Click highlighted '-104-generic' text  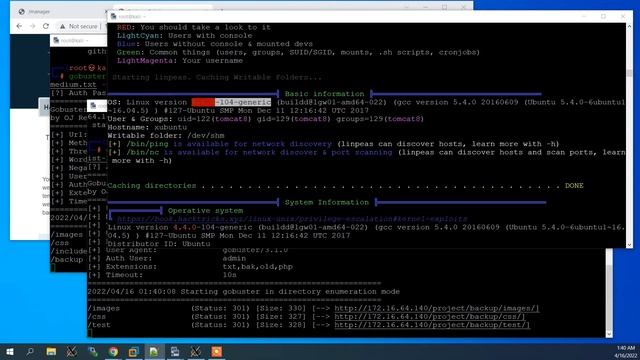243,102
